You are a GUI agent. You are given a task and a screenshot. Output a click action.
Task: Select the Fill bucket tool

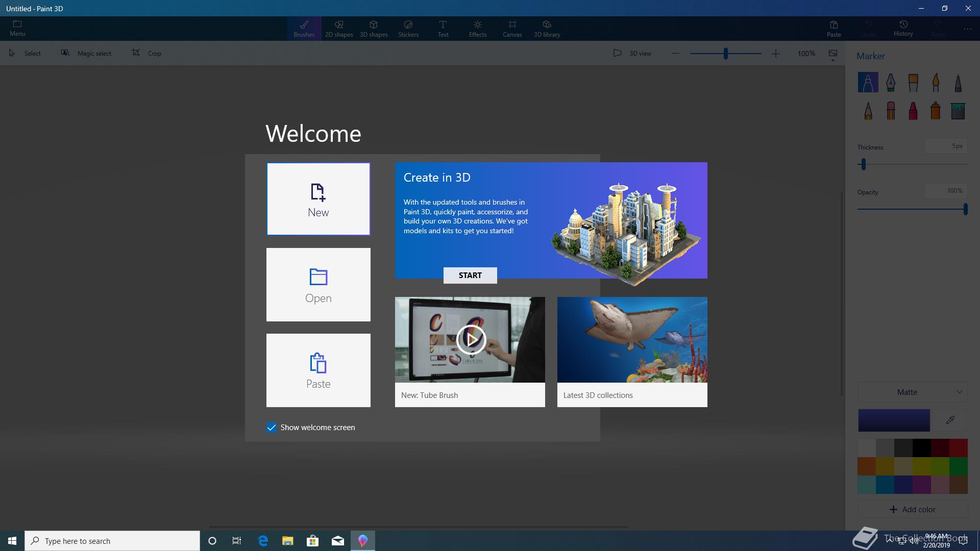pos(958,110)
